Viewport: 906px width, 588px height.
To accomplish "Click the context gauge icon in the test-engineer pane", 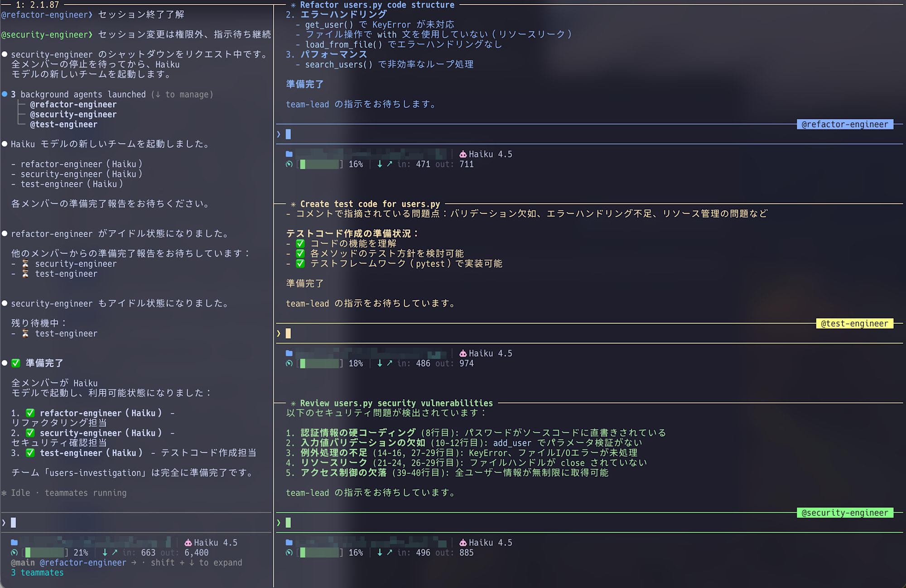I will click(289, 363).
